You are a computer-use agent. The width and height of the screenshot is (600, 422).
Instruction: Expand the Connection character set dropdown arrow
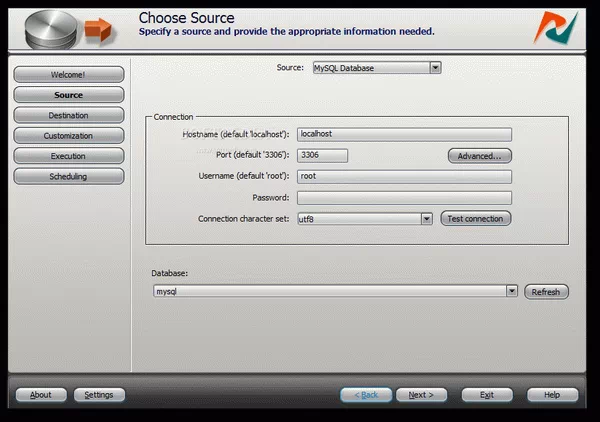click(x=427, y=219)
